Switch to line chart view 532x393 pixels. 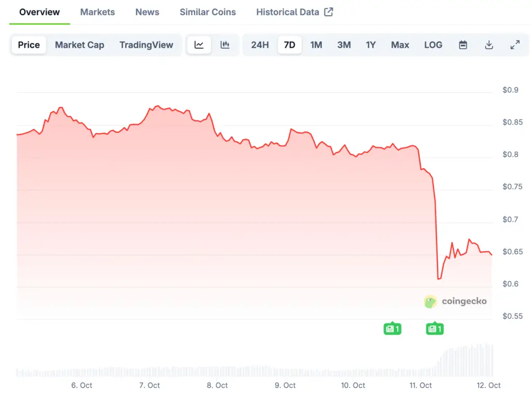(199, 45)
